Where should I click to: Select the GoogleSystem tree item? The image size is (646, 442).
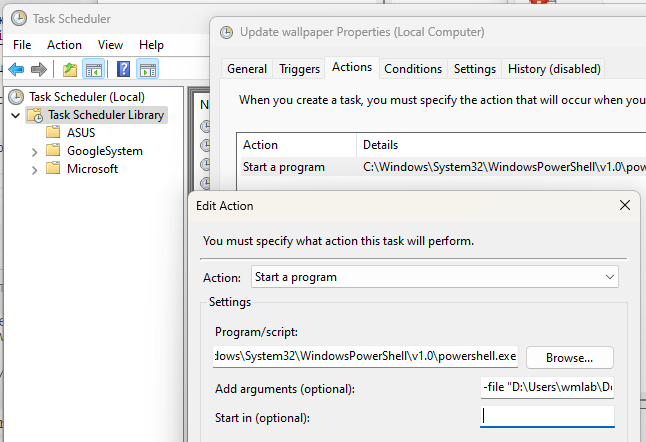coord(105,151)
